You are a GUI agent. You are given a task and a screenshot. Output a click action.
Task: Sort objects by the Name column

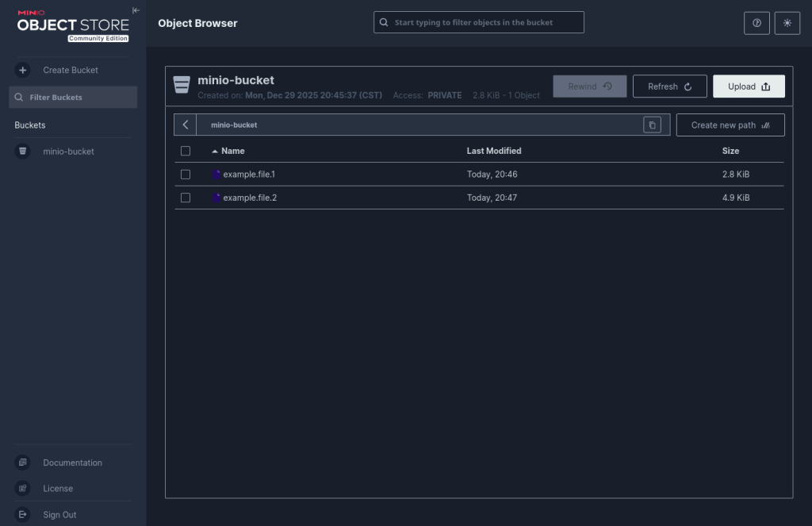[x=232, y=151]
